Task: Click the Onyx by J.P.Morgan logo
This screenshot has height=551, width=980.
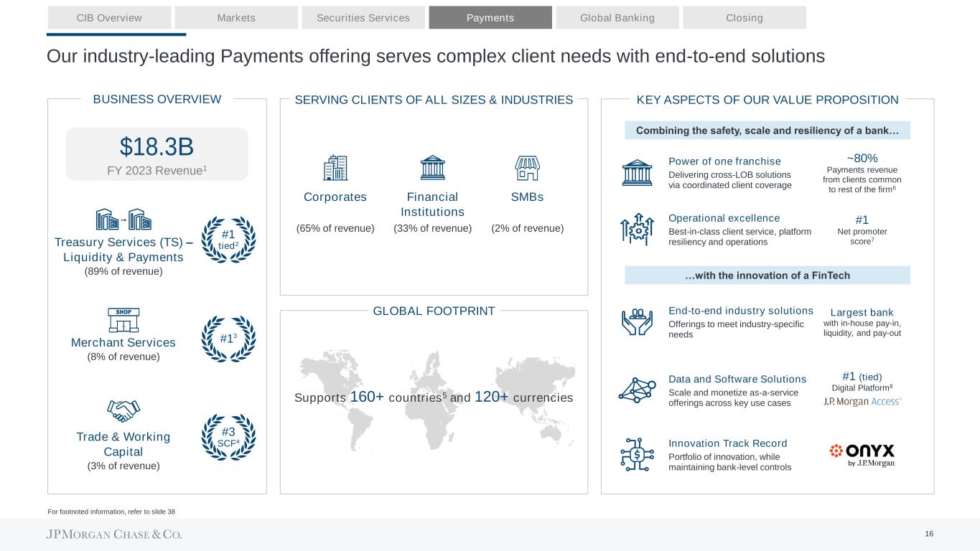Action: (x=862, y=456)
